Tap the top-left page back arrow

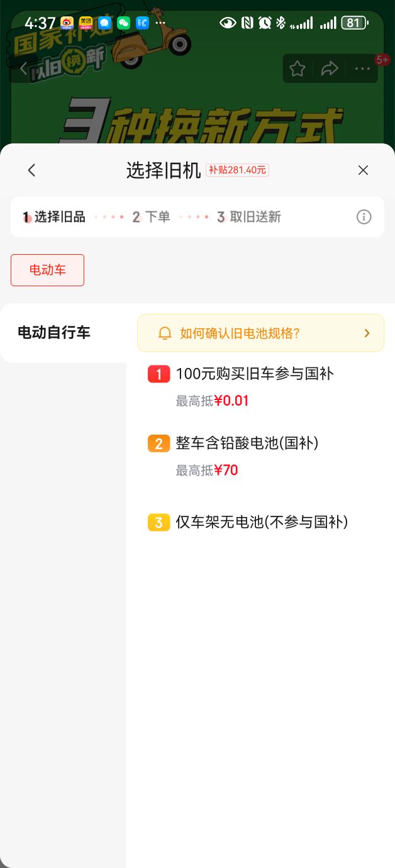pos(24,69)
